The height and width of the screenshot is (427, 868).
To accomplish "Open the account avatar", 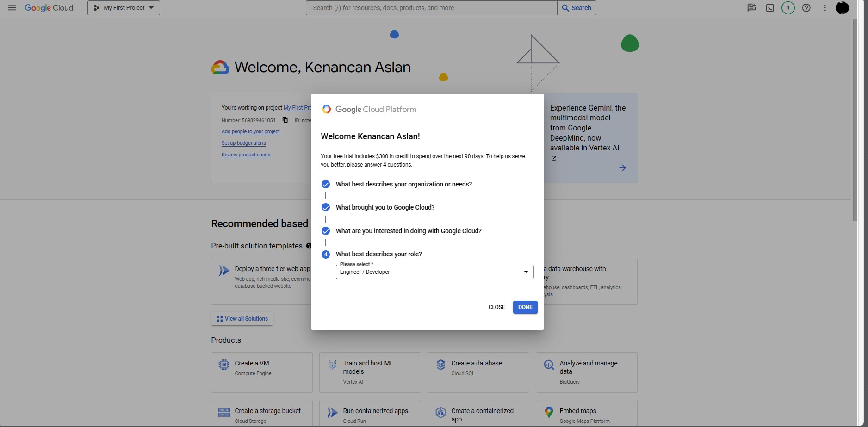I will 842,8.
